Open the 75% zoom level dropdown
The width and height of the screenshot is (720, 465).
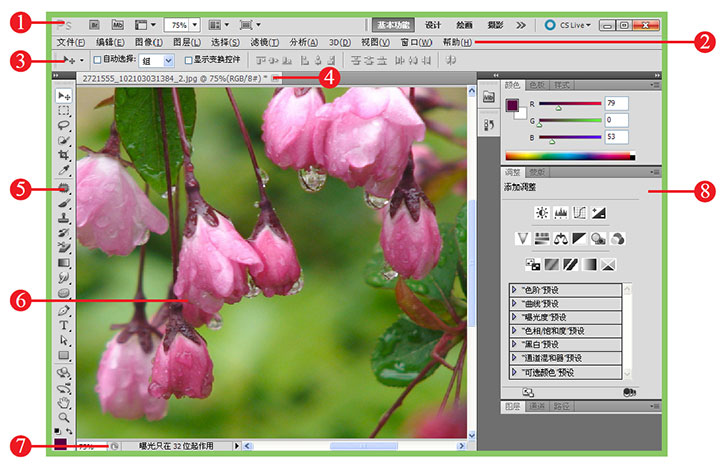pos(193,23)
